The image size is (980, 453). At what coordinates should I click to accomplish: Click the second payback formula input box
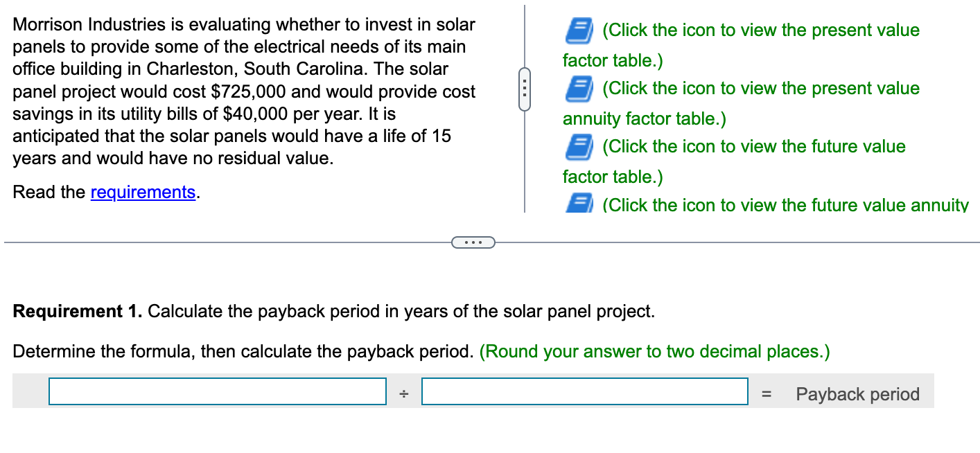586,391
